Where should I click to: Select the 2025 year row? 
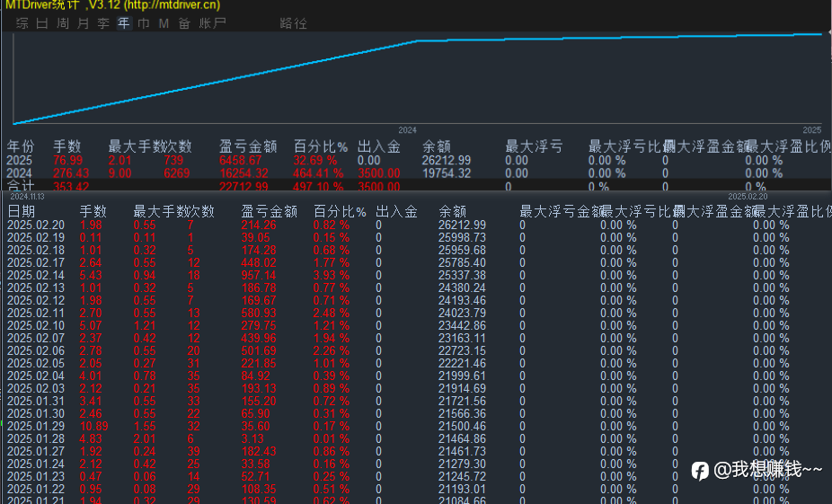click(x=416, y=161)
